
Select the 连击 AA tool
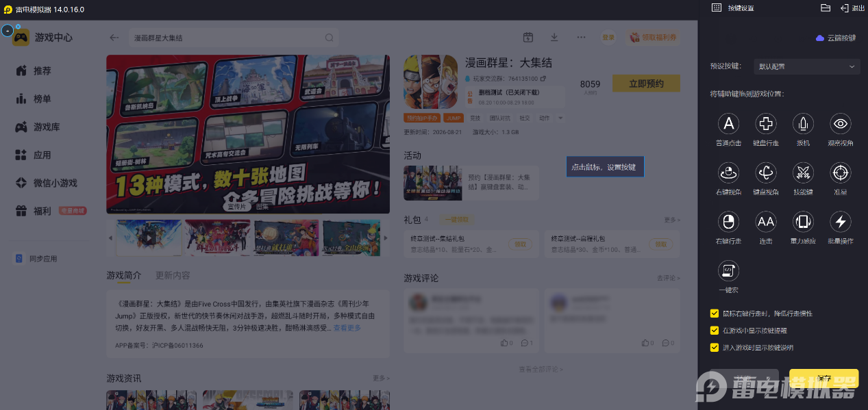pos(766,221)
